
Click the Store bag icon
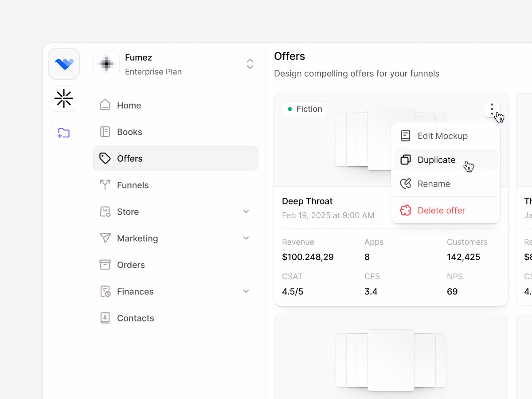point(105,211)
